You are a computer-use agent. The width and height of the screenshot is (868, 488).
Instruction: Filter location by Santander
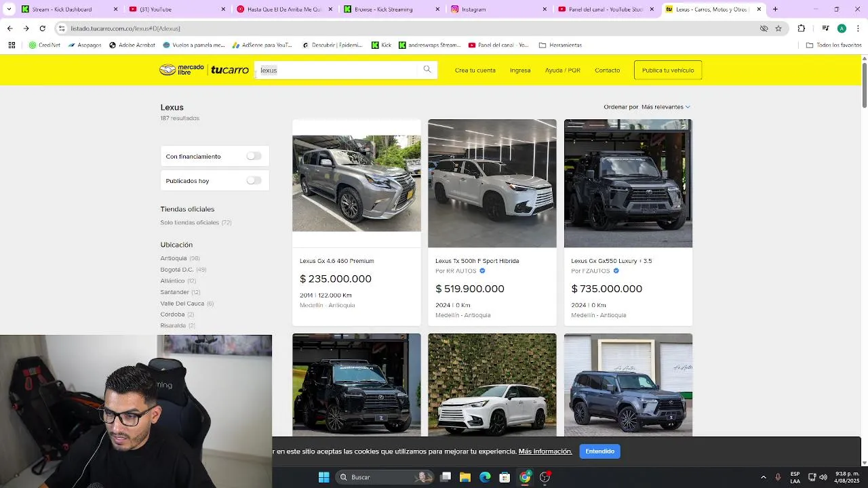coord(180,292)
